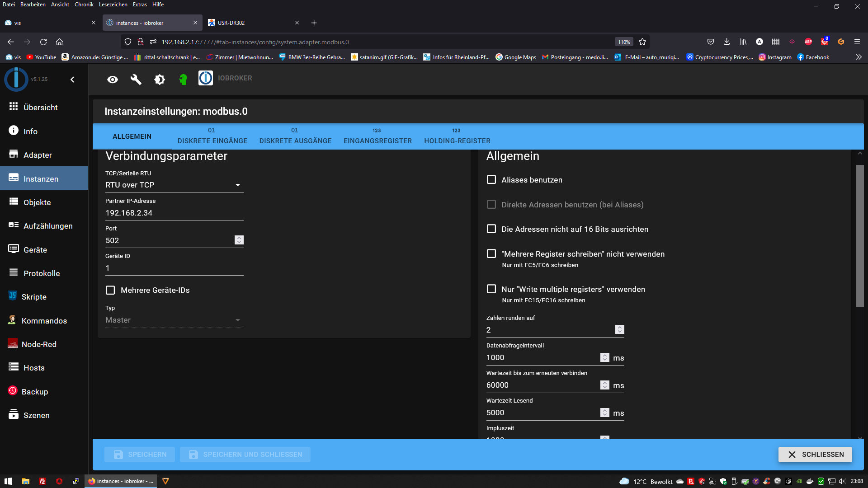This screenshot has height=488, width=868.
Task: Open browser downloads panel
Action: coord(726,42)
